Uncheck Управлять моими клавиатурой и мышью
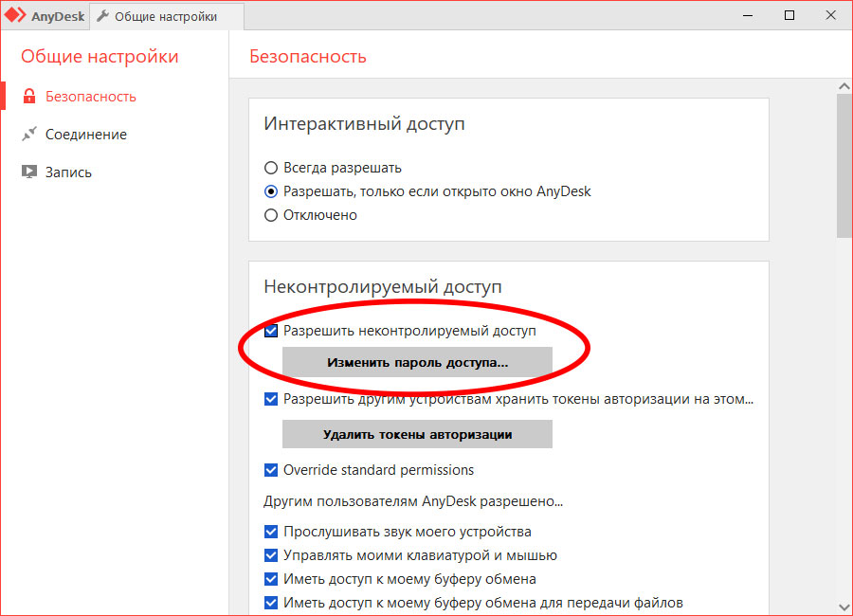 (x=271, y=555)
